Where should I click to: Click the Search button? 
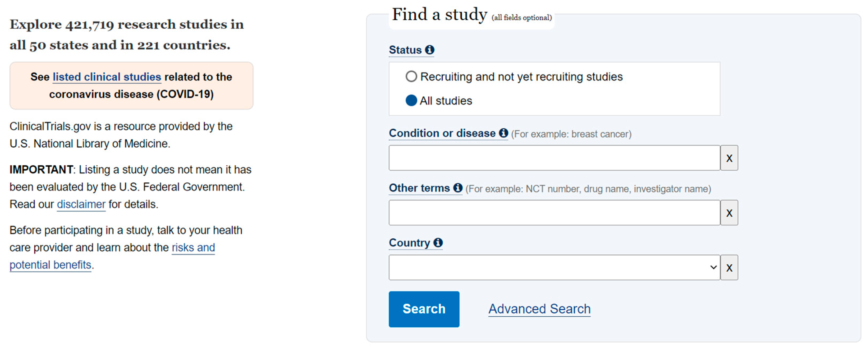tap(424, 309)
